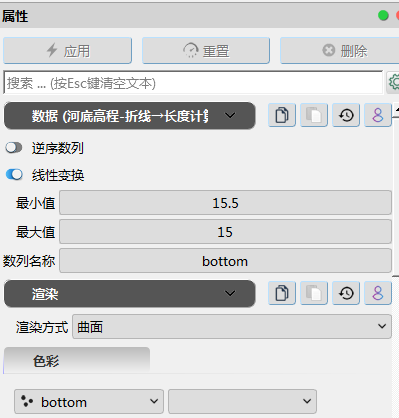Open the search settings gear icon
This screenshot has width=399, height=418.
pos(393,82)
